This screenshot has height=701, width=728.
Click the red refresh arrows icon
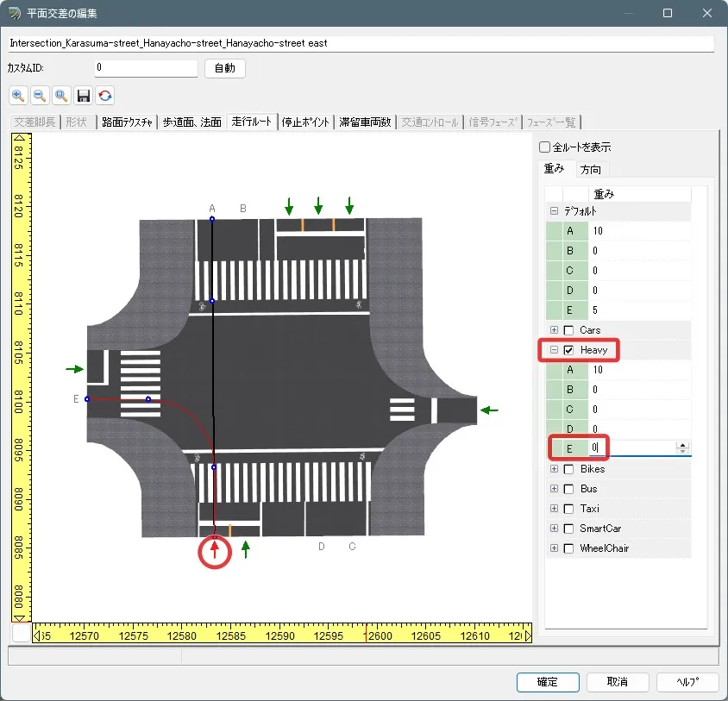coord(105,96)
